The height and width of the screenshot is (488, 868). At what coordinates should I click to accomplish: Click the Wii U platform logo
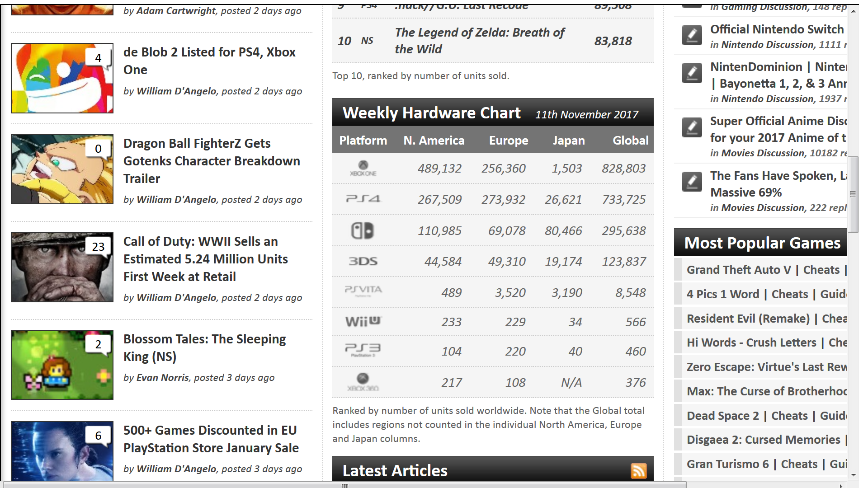(x=363, y=321)
